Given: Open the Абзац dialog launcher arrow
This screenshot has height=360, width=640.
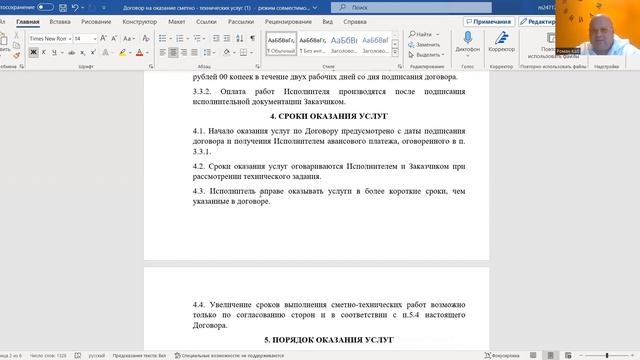Looking at the screenshot, I should (258, 66).
